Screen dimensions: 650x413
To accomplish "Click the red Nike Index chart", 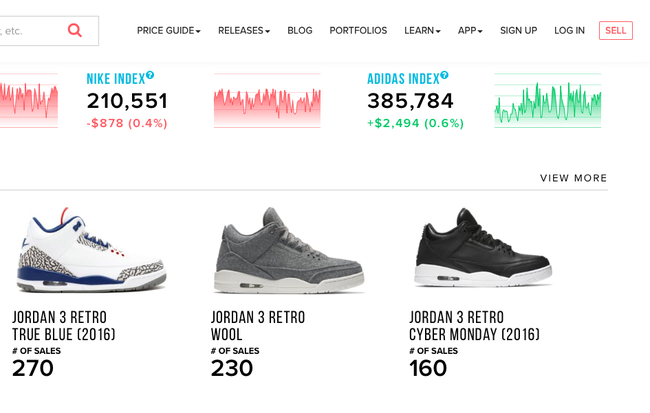I will [267, 101].
